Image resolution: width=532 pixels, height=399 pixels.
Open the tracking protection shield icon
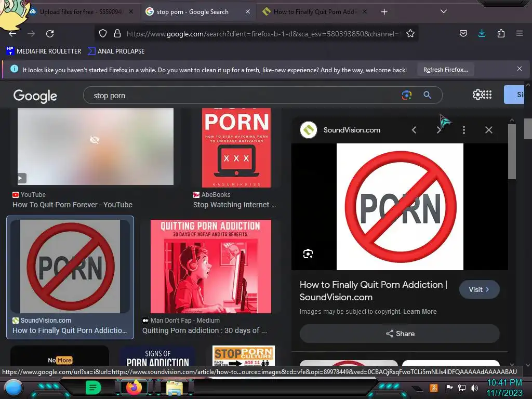coord(103,34)
